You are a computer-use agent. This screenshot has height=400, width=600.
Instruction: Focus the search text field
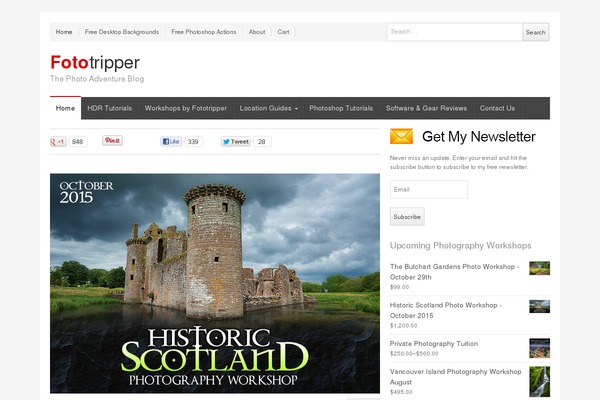point(455,32)
